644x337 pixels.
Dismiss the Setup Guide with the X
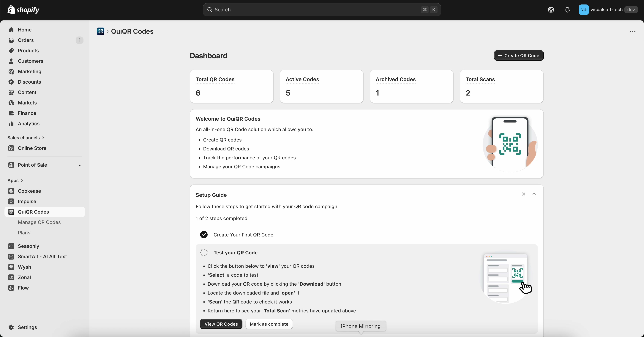pos(523,194)
